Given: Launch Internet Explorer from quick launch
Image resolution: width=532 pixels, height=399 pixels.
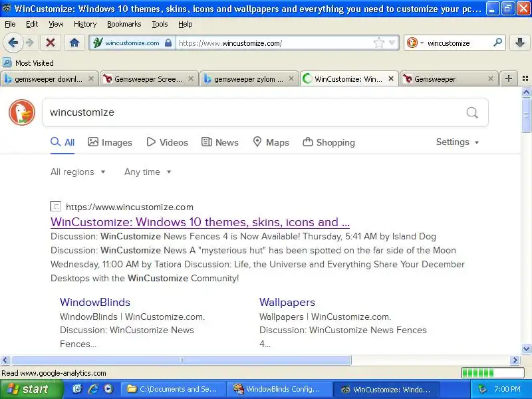Looking at the screenshot, I should pyautogui.click(x=92, y=389).
